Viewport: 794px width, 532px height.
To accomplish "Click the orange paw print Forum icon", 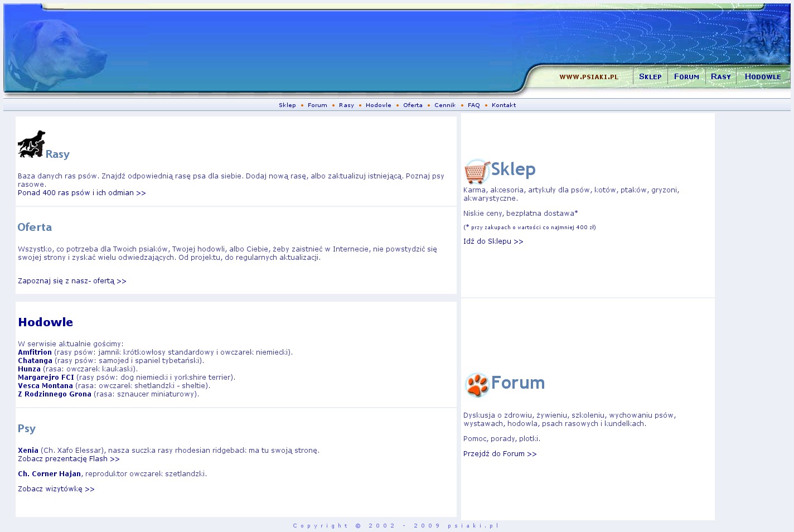I will click(477, 385).
